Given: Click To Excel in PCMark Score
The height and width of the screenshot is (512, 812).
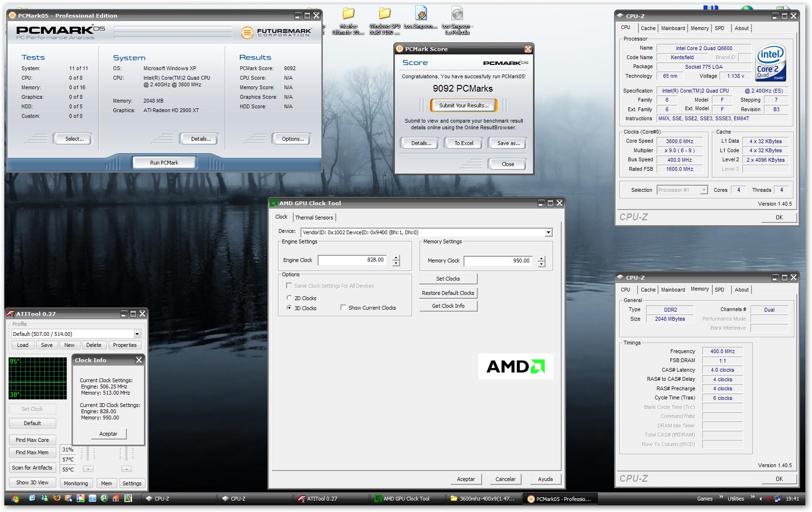Looking at the screenshot, I should (x=463, y=143).
